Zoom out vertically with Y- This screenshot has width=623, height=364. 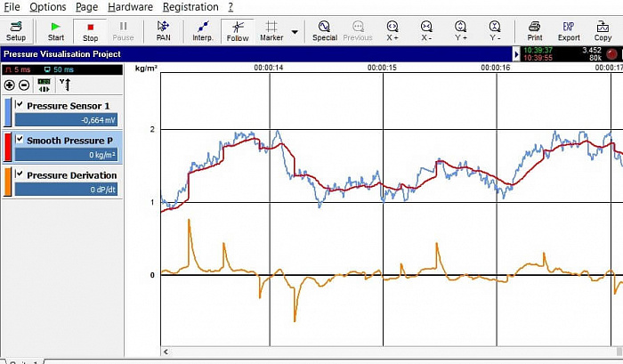tap(495, 31)
